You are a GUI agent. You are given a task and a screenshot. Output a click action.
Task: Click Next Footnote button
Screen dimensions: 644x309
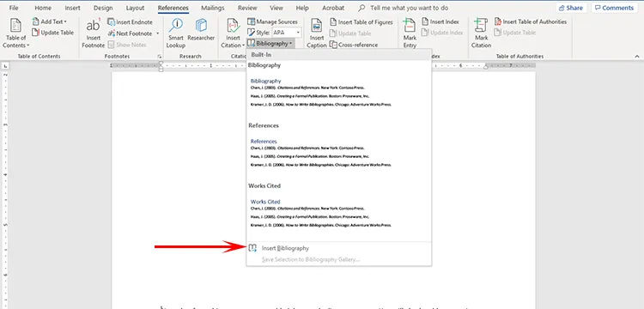131,33
